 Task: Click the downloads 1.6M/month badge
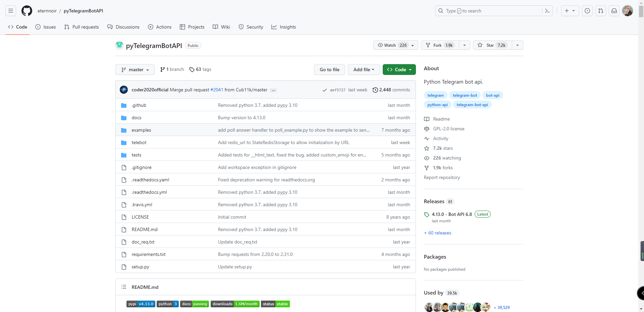(x=235, y=304)
